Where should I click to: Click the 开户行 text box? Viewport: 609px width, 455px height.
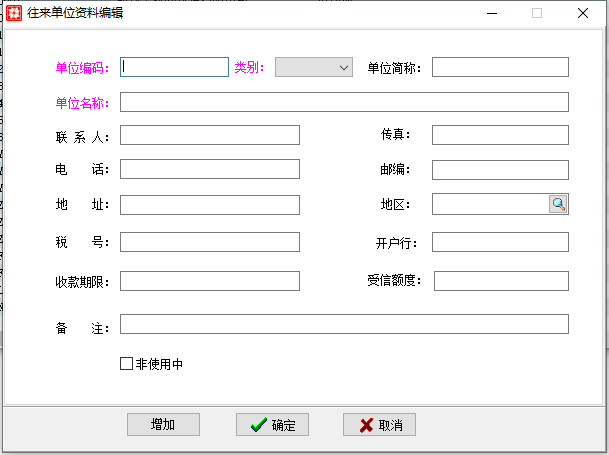500,242
